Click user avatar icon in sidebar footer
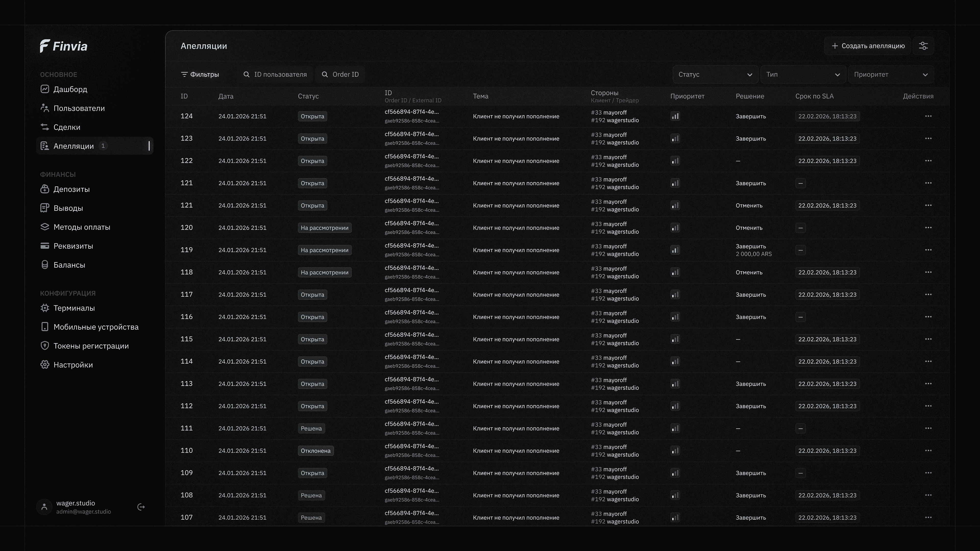Viewport: 980px width, 551px height. click(x=44, y=507)
